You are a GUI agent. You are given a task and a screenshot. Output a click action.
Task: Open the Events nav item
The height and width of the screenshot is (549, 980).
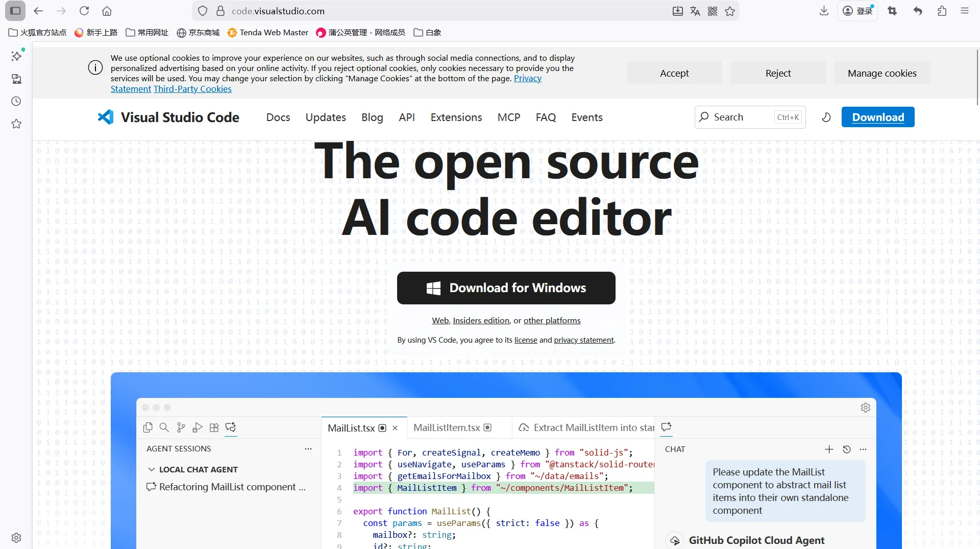(x=587, y=117)
